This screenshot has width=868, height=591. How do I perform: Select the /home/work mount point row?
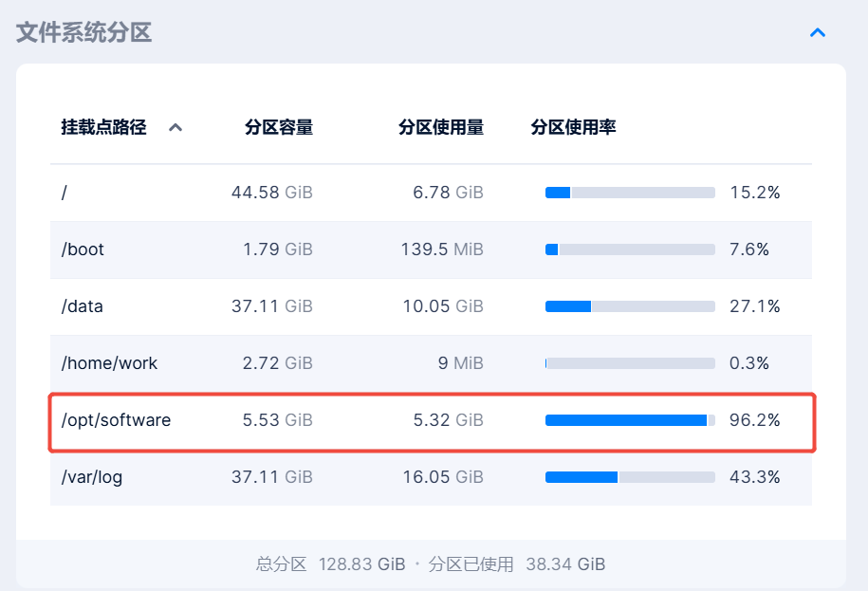110,363
